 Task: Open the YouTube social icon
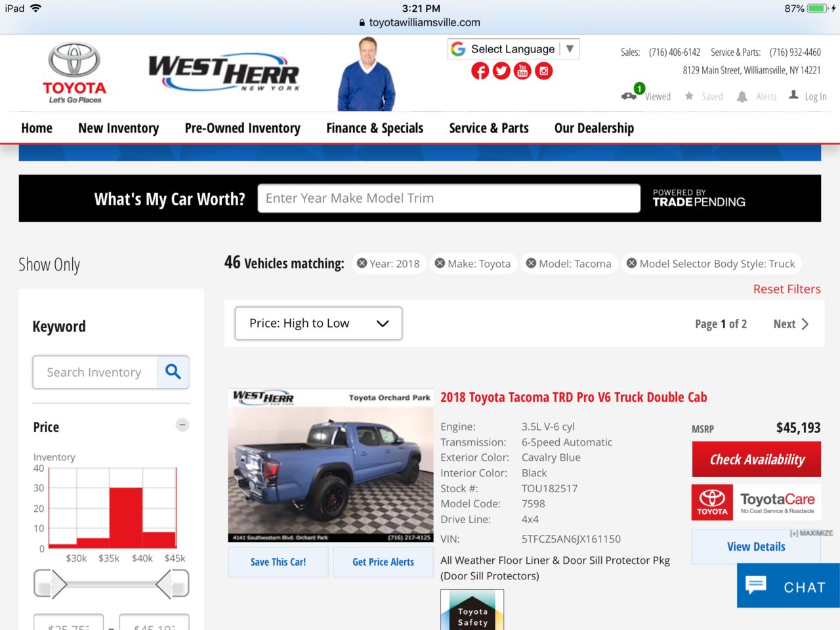[522, 71]
